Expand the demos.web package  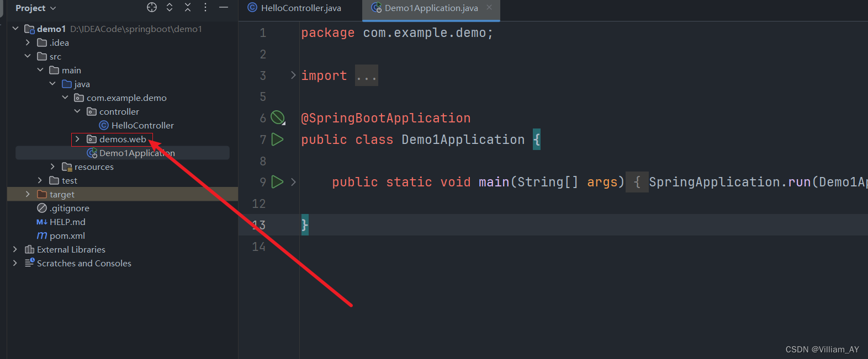point(77,139)
